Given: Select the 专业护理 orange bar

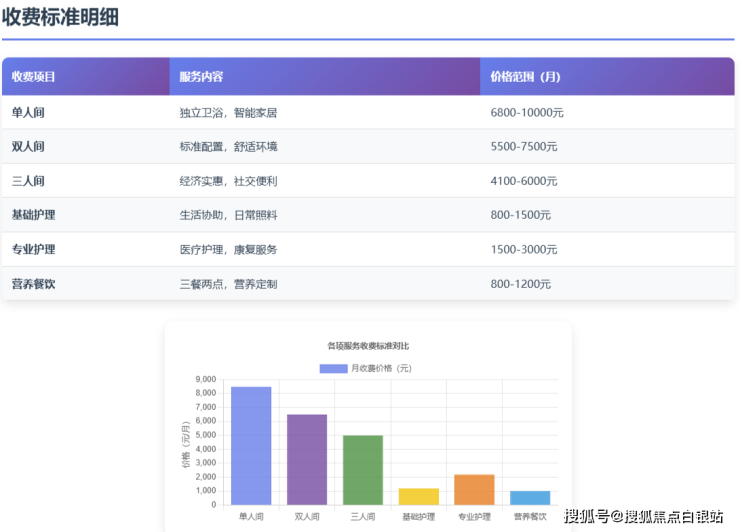Looking at the screenshot, I should coord(474,489).
